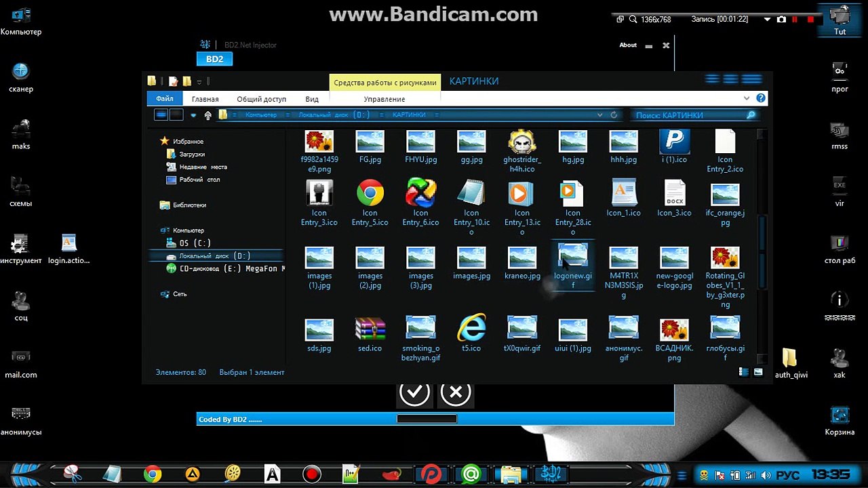Viewport: 868px width, 488px height.
Task: Select the i (1).ico PayPal icon file
Action: 674,146
